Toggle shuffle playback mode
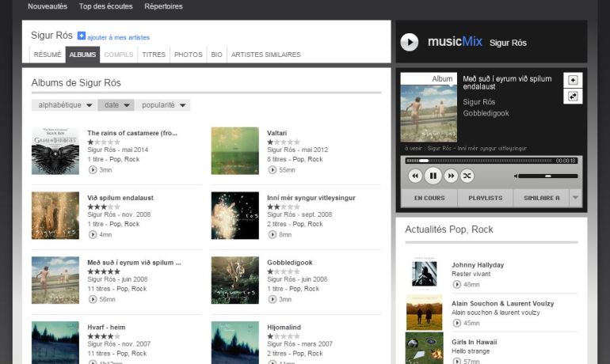 [x=467, y=176]
